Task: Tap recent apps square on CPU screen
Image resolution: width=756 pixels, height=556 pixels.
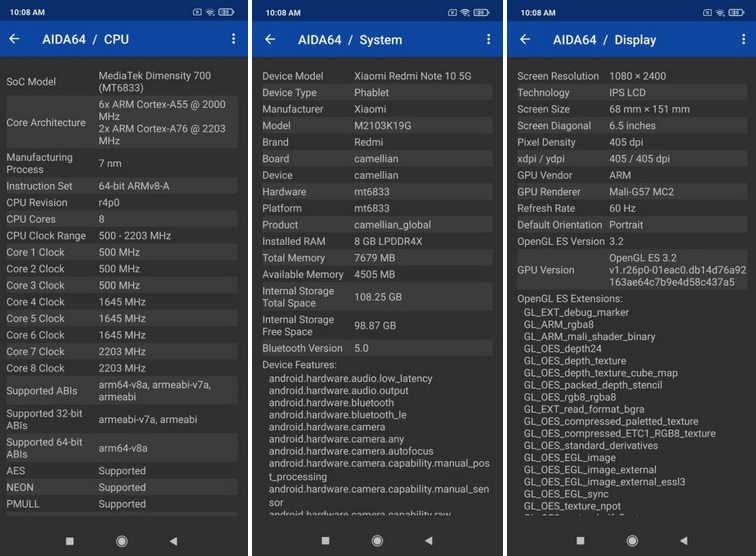Action: (x=70, y=541)
